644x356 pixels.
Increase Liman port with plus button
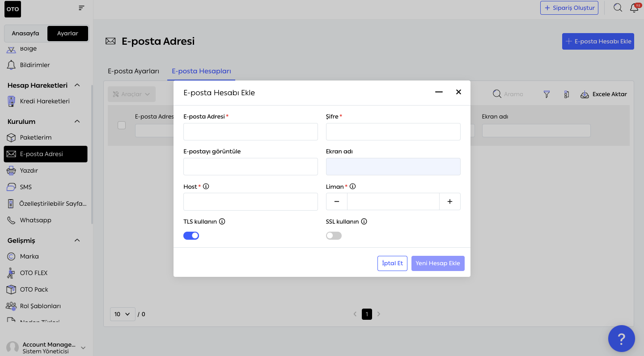[x=450, y=202]
